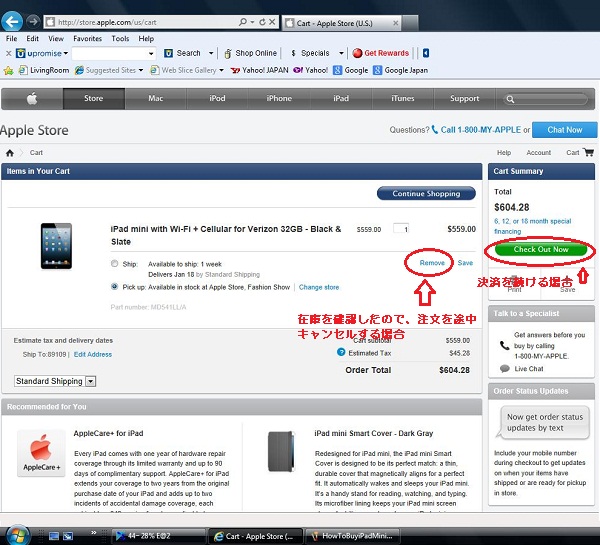600x545 pixels.
Task: Expand the Search button dropdown arrow
Action: click(210, 53)
